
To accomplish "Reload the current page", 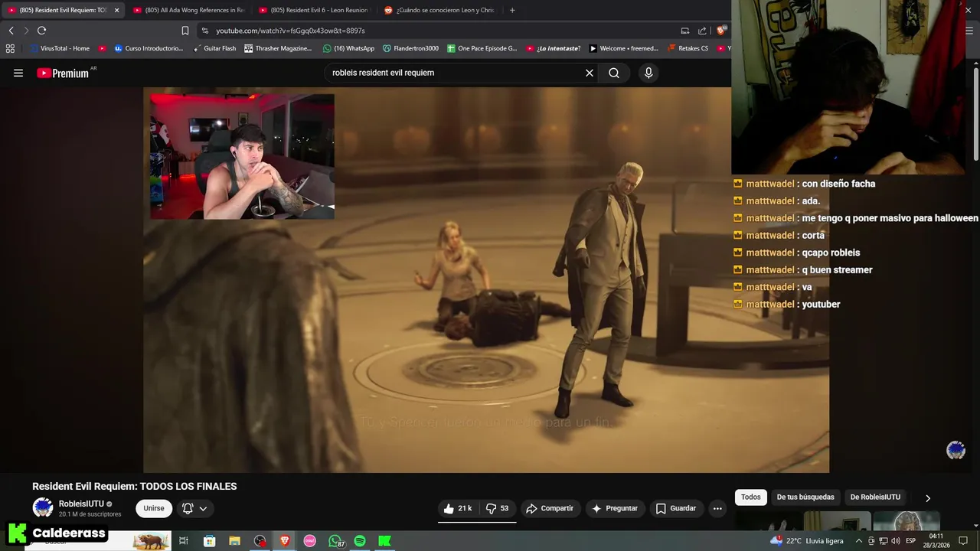I will (41, 31).
